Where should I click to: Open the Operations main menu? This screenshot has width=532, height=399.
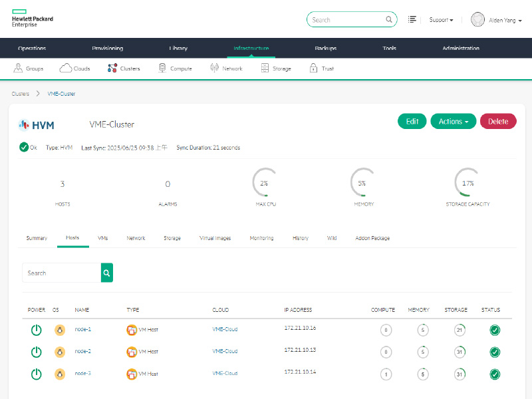[x=32, y=48]
